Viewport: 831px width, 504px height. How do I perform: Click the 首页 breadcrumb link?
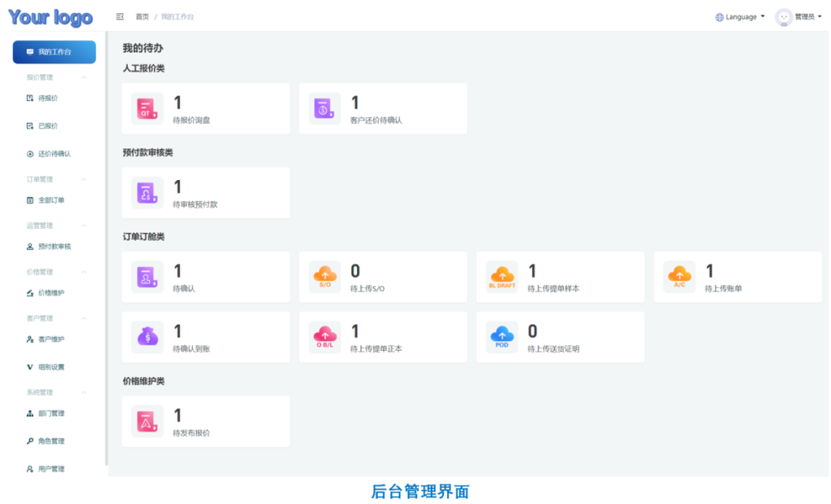pos(142,17)
